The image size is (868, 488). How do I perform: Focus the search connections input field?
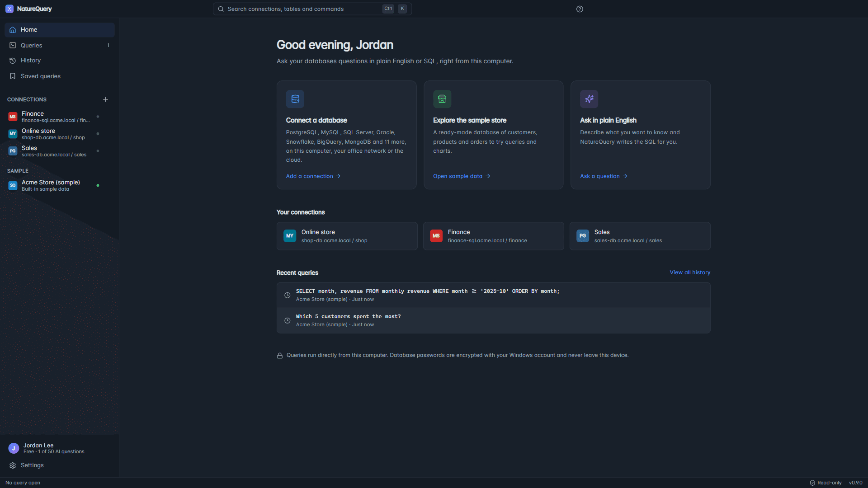click(312, 9)
